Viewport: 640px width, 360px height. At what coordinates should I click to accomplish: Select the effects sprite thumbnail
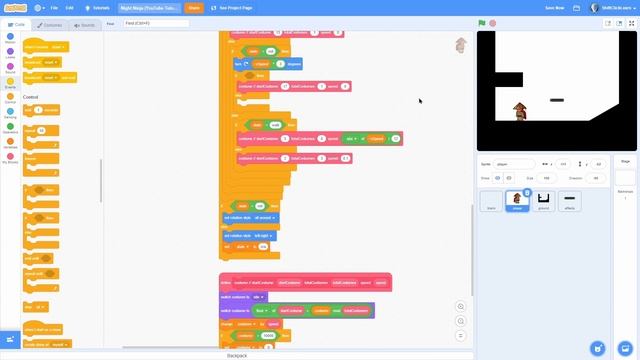[570, 201]
